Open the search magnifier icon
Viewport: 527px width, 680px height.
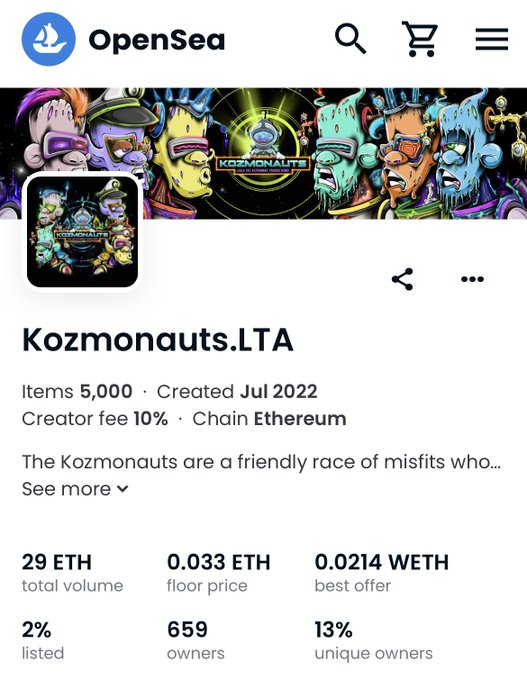click(x=350, y=39)
